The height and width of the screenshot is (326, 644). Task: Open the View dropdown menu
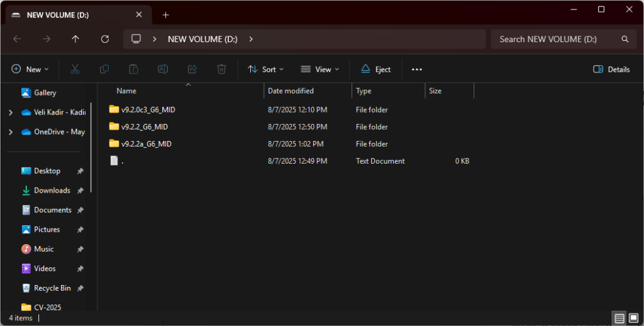[x=320, y=69]
